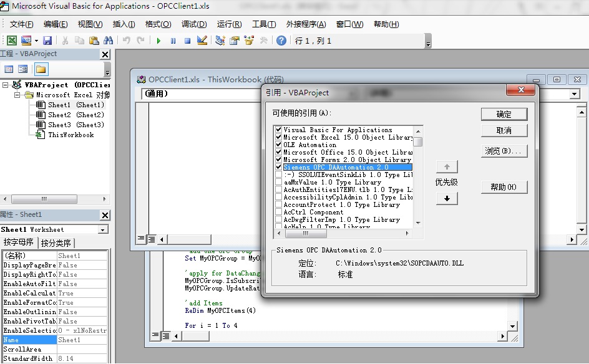Open Project Explorer toolbar icon
589x364 pixels.
coord(220,41)
